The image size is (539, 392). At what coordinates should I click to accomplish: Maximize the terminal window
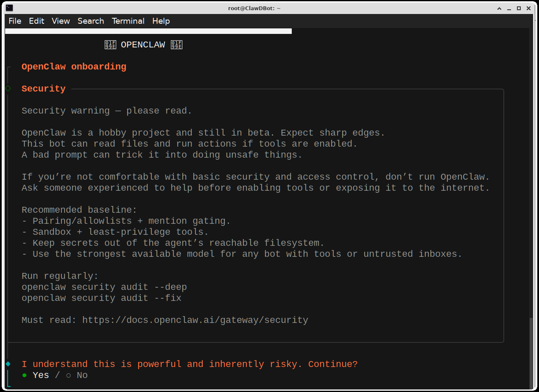(x=519, y=8)
